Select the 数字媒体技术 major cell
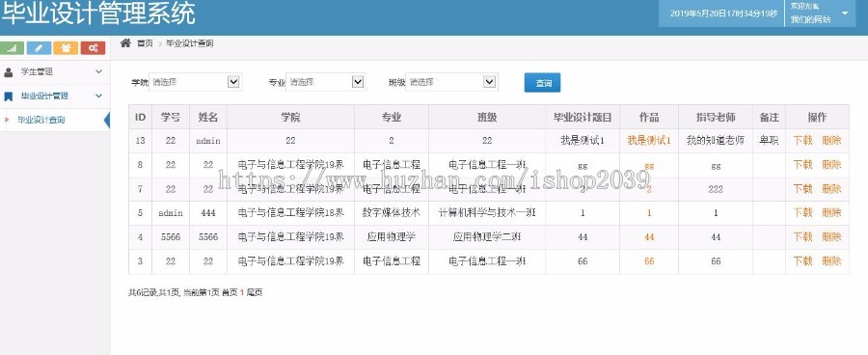 (x=392, y=212)
